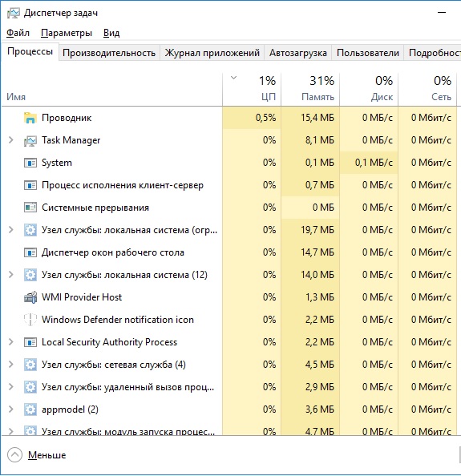Click the Task Manager process icon

click(x=30, y=140)
